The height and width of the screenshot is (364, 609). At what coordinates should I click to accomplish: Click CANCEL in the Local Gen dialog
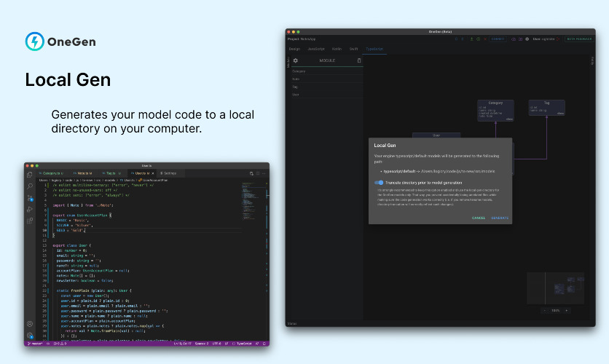pos(479,218)
